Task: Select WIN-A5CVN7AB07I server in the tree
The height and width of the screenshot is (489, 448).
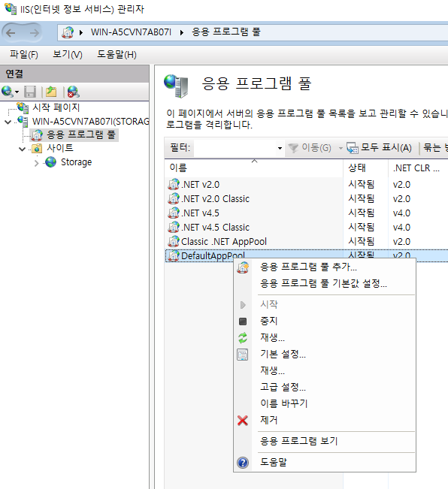Action: pyautogui.click(x=90, y=122)
